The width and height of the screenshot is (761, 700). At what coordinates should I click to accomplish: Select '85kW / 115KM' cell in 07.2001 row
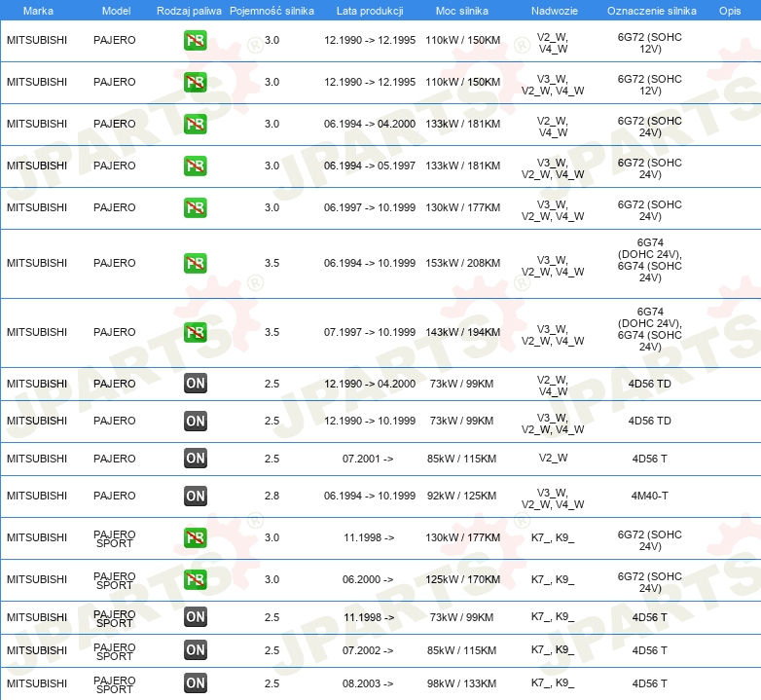tap(461, 459)
